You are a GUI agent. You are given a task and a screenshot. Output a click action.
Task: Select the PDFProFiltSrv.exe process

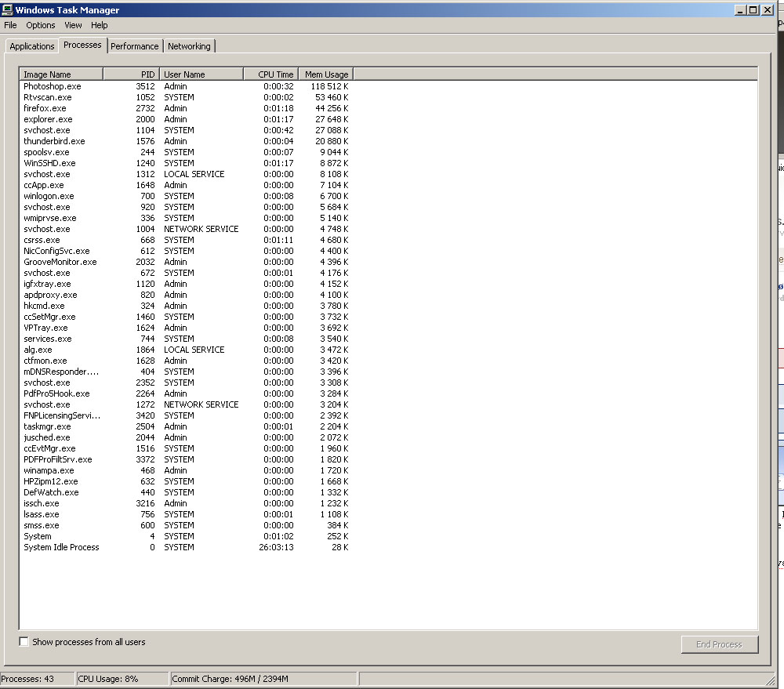(186, 460)
